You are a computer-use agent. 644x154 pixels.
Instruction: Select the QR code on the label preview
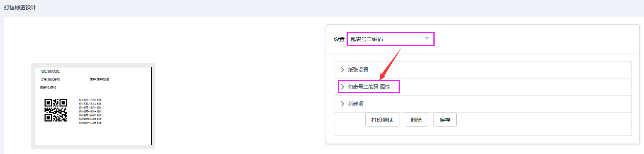point(56,110)
